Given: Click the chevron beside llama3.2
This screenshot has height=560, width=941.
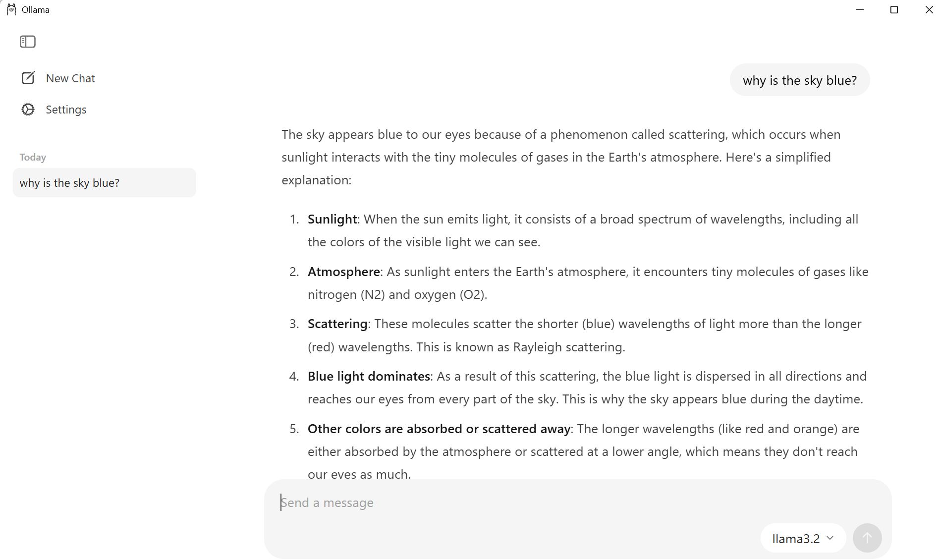Looking at the screenshot, I should (x=830, y=538).
